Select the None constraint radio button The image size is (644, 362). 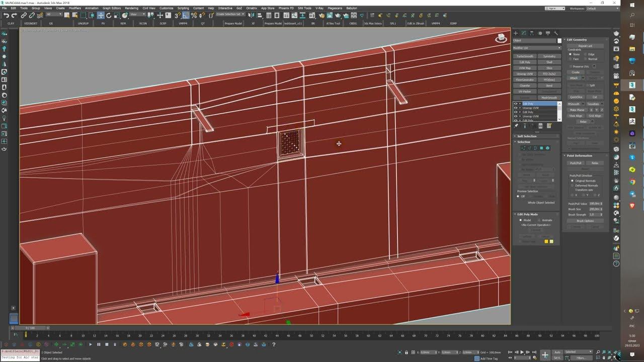pos(570,54)
